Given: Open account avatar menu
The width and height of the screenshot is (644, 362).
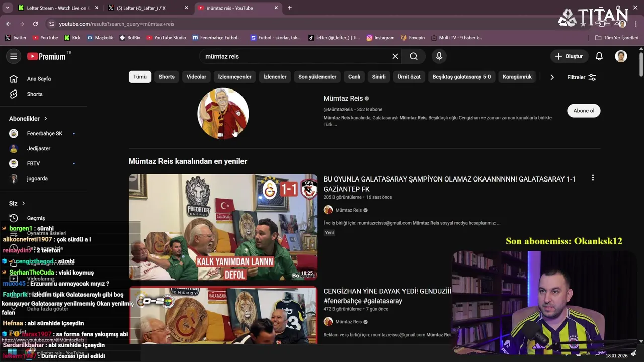Looking at the screenshot, I should (x=621, y=56).
